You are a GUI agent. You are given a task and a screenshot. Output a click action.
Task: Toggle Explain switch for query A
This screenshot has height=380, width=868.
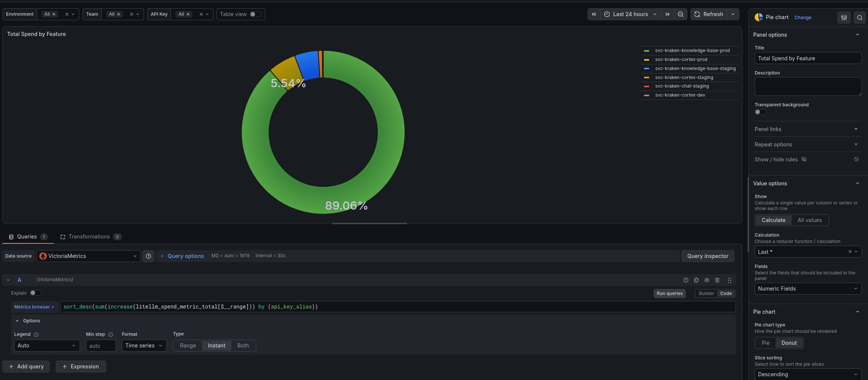click(x=36, y=293)
